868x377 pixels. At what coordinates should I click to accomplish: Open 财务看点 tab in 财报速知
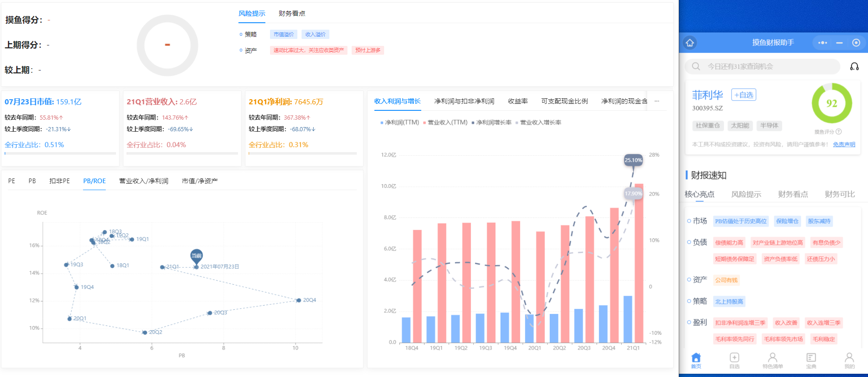point(793,194)
